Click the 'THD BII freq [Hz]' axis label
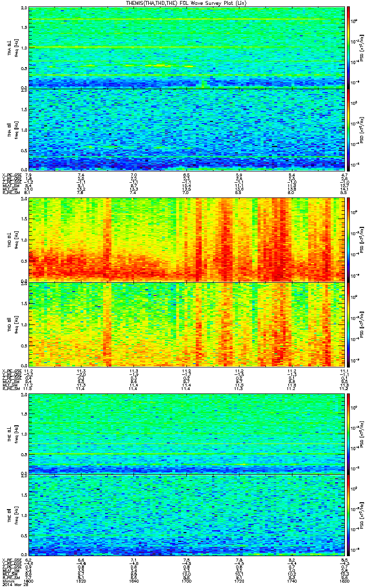The image size is (368, 588). [12, 324]
